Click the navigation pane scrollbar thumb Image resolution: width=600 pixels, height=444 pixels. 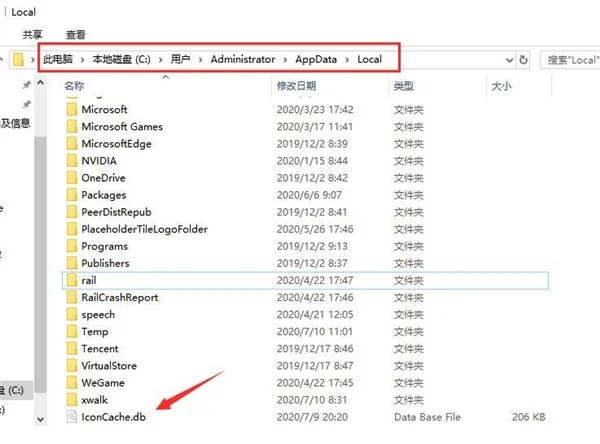tap(41, 264)
